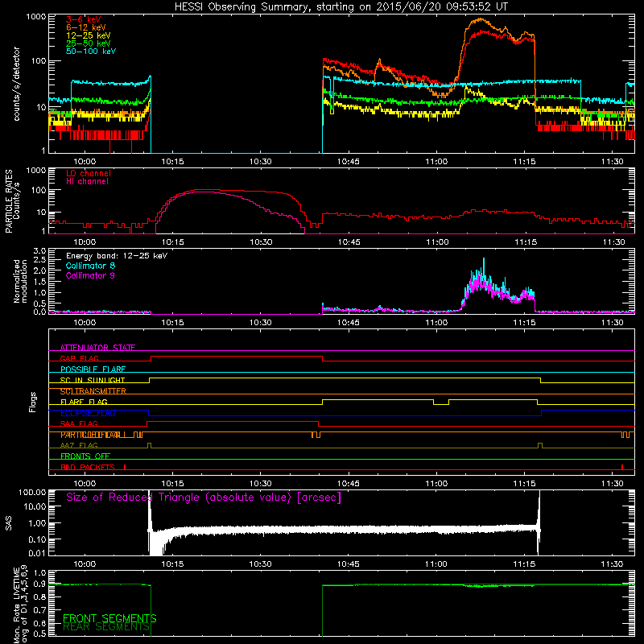Image resolution: width=644 pixels, height=644 pixels.
Task: Select the 'Collimator 9' legend label
Action: [x=90, y=275]
